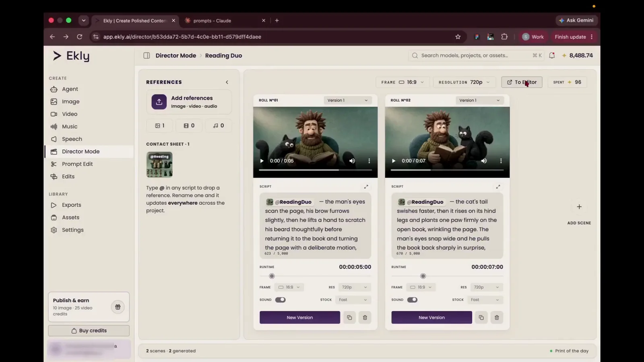Open more options on Roll N°01 video
Image resolution: width=644 pixels, height=362 pixels.
coord(369,161)
